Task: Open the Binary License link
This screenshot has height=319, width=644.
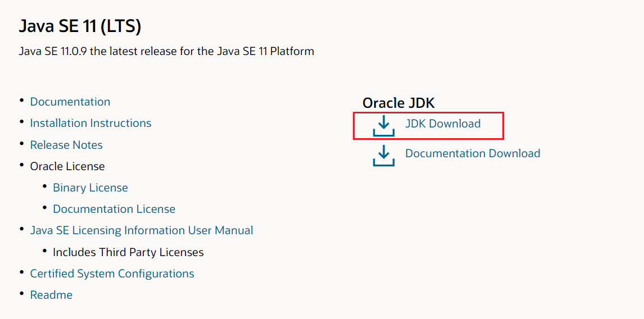Action: (x=90, y=188)
